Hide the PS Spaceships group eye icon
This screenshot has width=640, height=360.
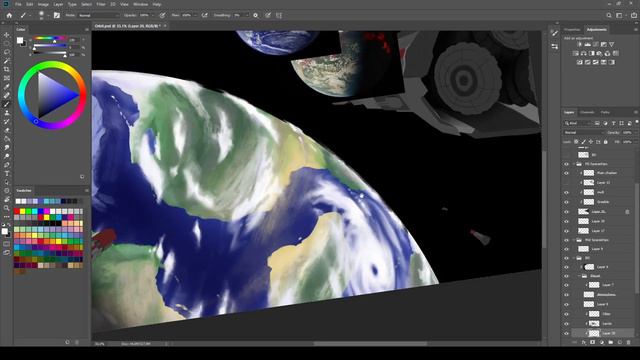click(x=566, y=164)
